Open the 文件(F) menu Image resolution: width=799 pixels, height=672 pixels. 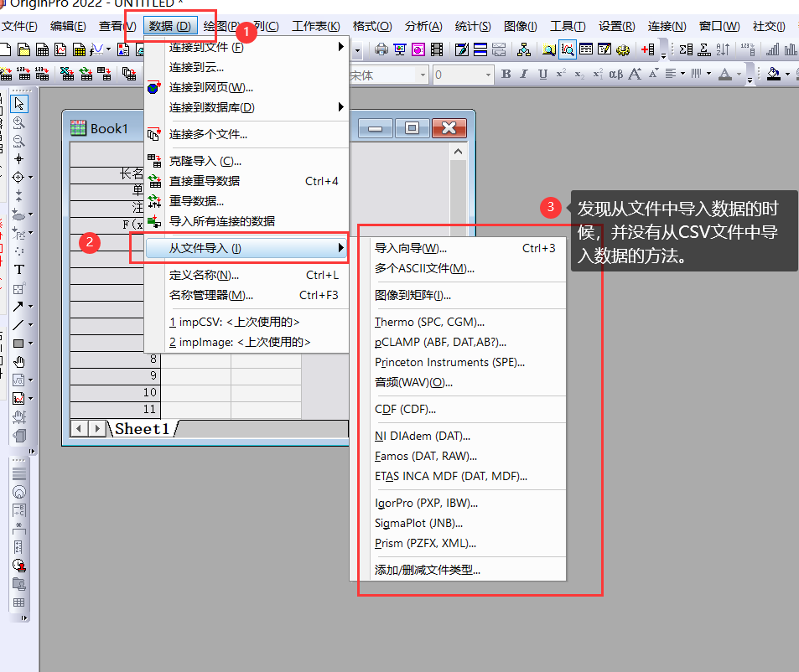pyautogui.click(x=19, y=26)
